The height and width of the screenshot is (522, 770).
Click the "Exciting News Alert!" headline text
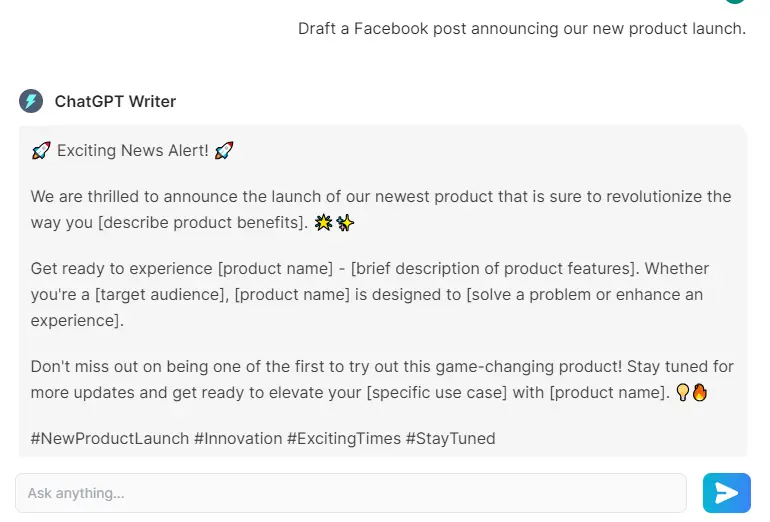(132, 151)
